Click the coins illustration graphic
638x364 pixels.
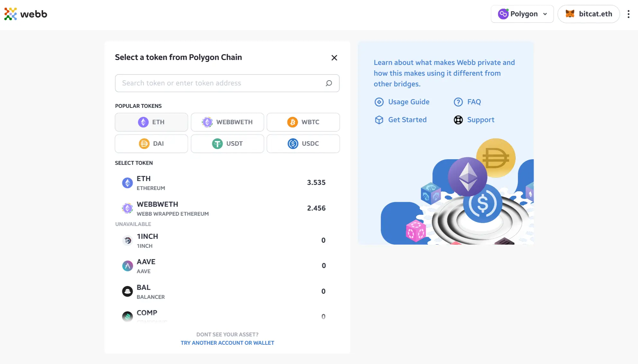point(457,191)
